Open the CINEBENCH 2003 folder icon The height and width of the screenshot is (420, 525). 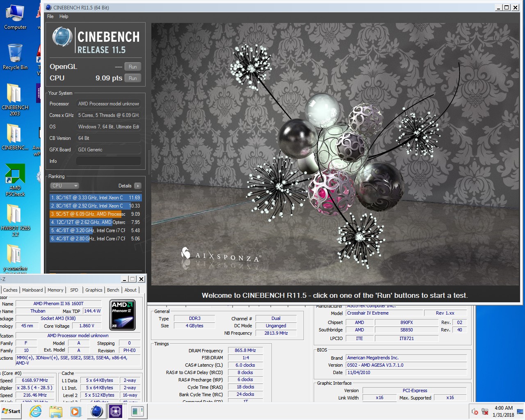15,100
